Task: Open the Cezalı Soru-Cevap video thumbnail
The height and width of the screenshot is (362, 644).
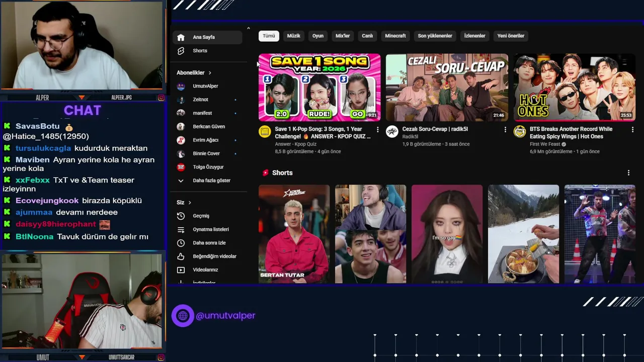Action: [447, 87]
